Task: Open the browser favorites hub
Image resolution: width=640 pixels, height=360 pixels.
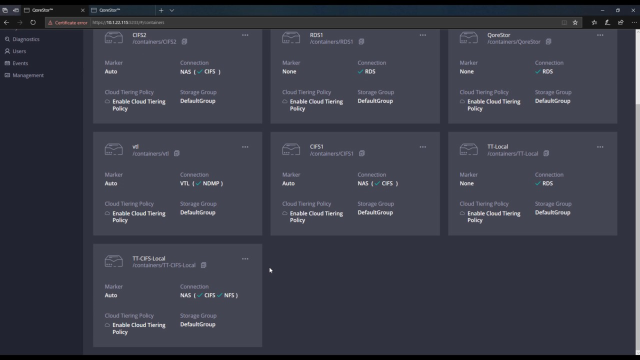Action: (x=594, y=22)
